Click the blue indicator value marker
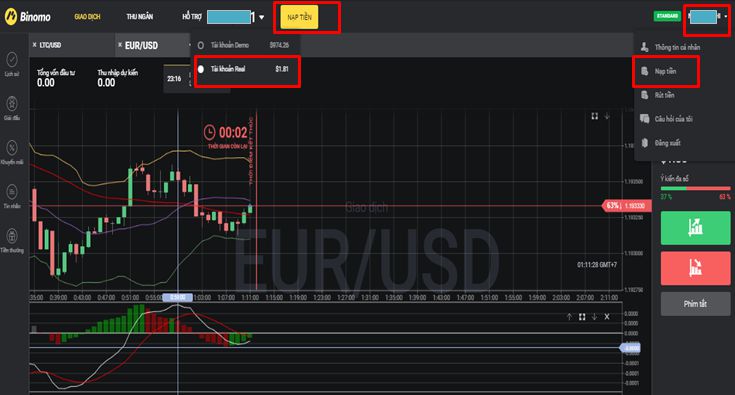This screenshot has height=395, width=735. 630,348
